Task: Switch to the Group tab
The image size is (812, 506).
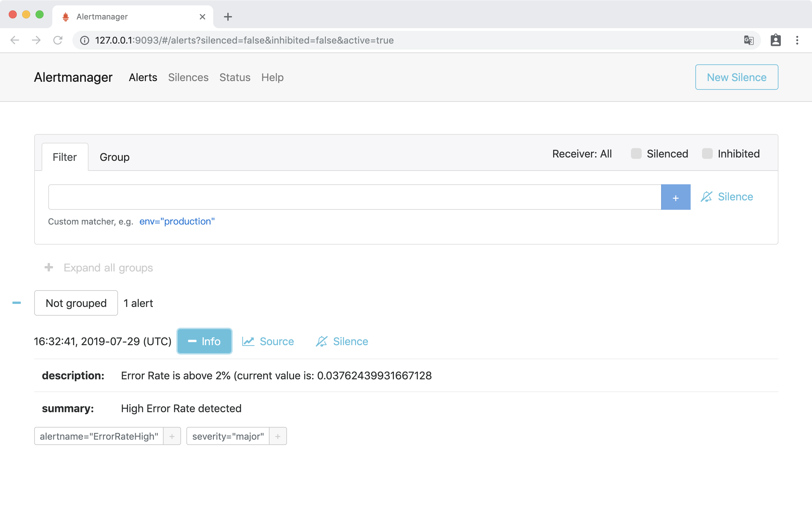Action: [114, 157]
